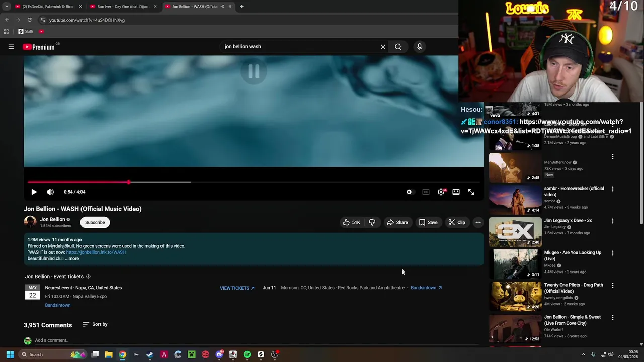Start voice search with the microphone
Image resolution: width=644 pixels, height=362 pixels.
[x=420, y=47]
